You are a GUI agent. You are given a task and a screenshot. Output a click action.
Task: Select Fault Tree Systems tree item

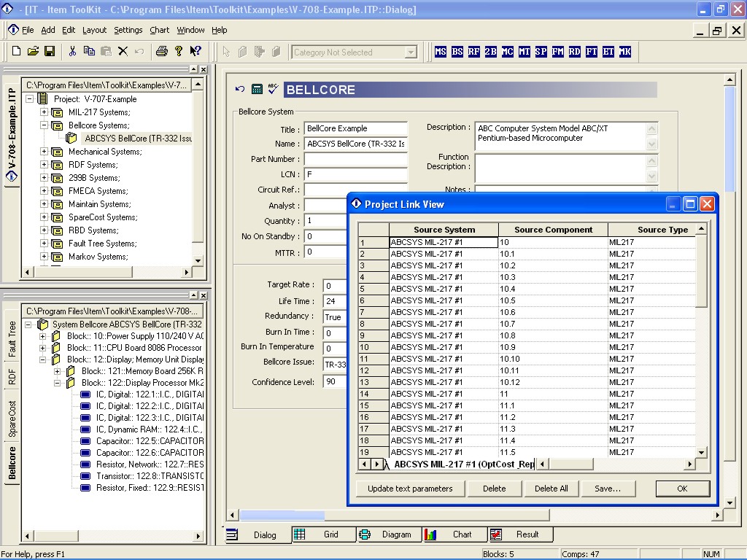click(x=102, y=244)
